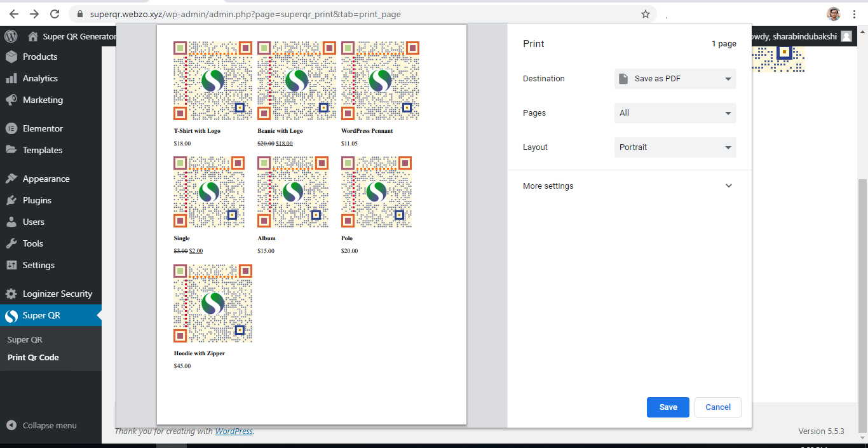Cancel the print dialog

718,407
